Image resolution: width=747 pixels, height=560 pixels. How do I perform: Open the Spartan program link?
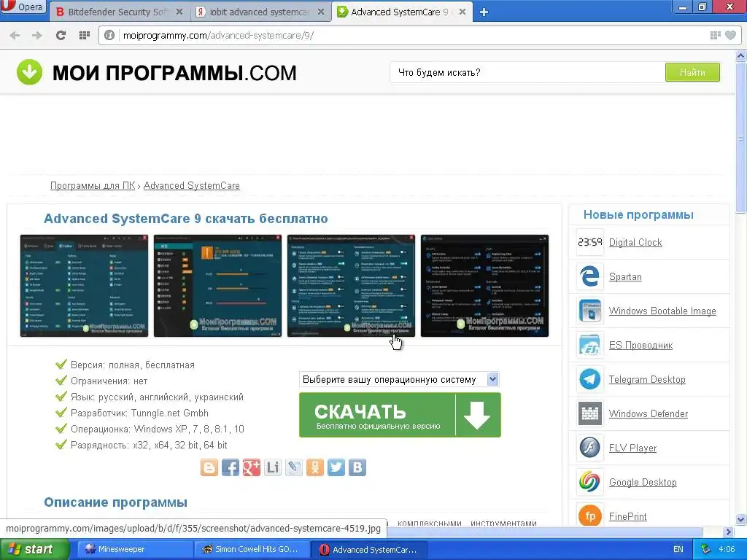[625, 276]
